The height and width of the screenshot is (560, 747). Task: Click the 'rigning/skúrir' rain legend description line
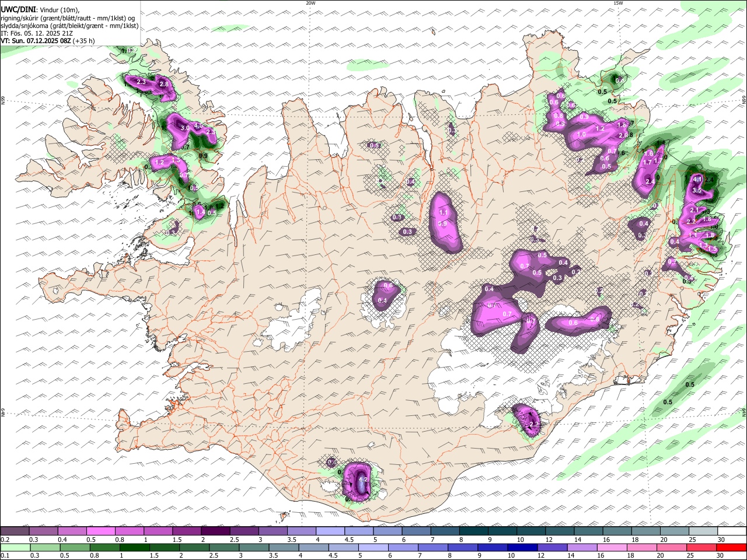pyautogui.click(x=68, y=17)
